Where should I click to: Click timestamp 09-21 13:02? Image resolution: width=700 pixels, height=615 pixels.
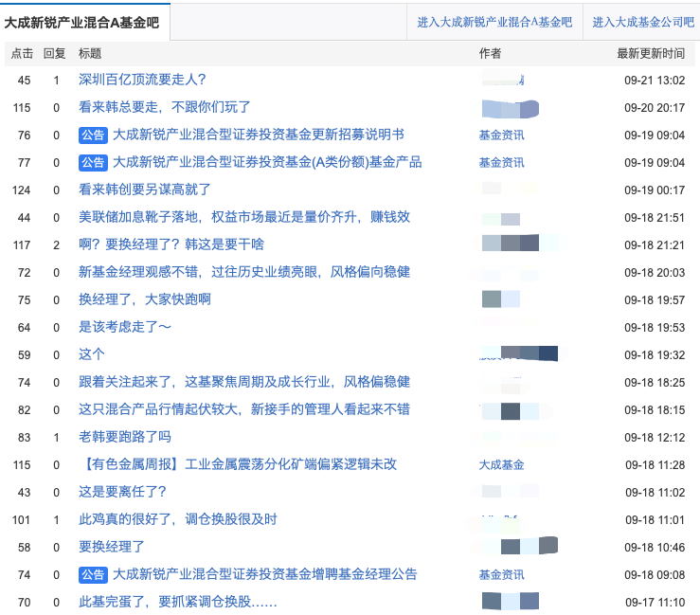[655, 81]
